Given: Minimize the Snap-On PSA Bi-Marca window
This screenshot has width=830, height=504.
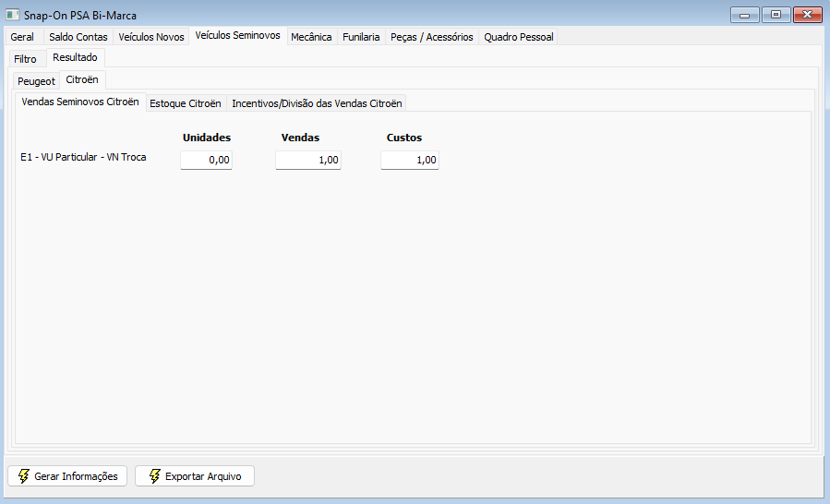Looking at the screenshot, I should pyautogui.click(x=745, y=15).
